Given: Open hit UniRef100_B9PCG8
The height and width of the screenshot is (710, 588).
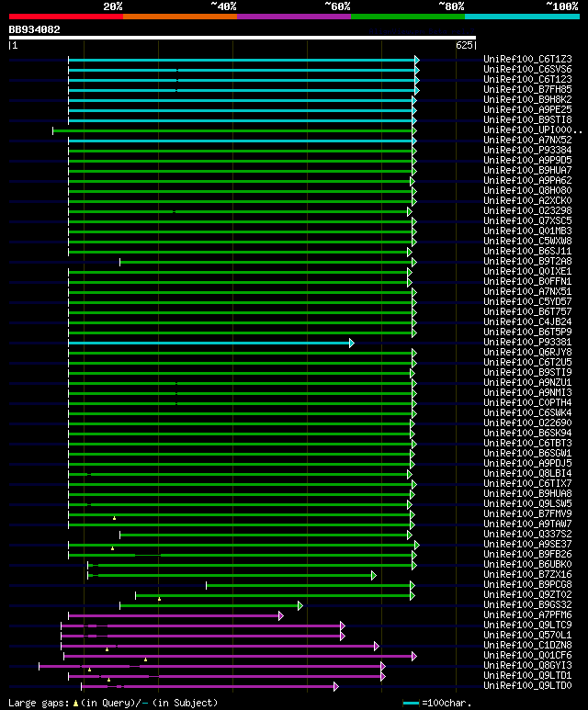Looking at the screenshot, I should [x=527, y=584].
